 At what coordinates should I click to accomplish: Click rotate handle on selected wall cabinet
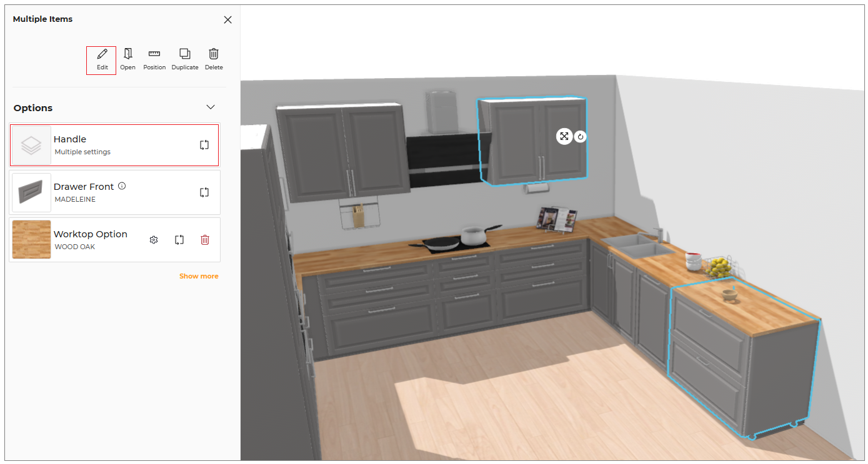click(581, 136)
